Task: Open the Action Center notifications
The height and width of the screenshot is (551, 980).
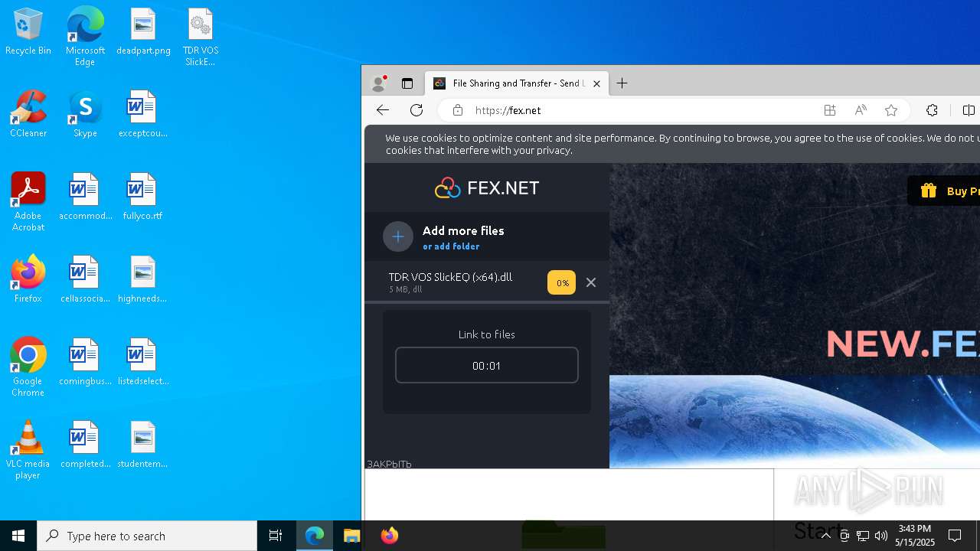Action: coord(955,536)
